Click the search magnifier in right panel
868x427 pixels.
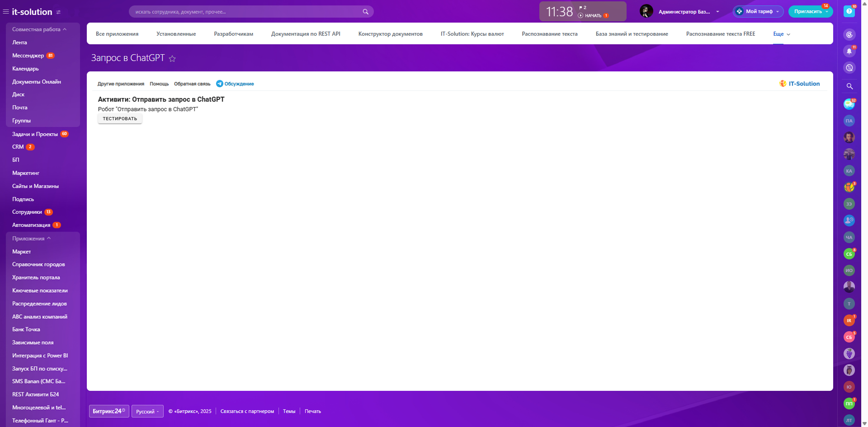(x=849, y=86)
